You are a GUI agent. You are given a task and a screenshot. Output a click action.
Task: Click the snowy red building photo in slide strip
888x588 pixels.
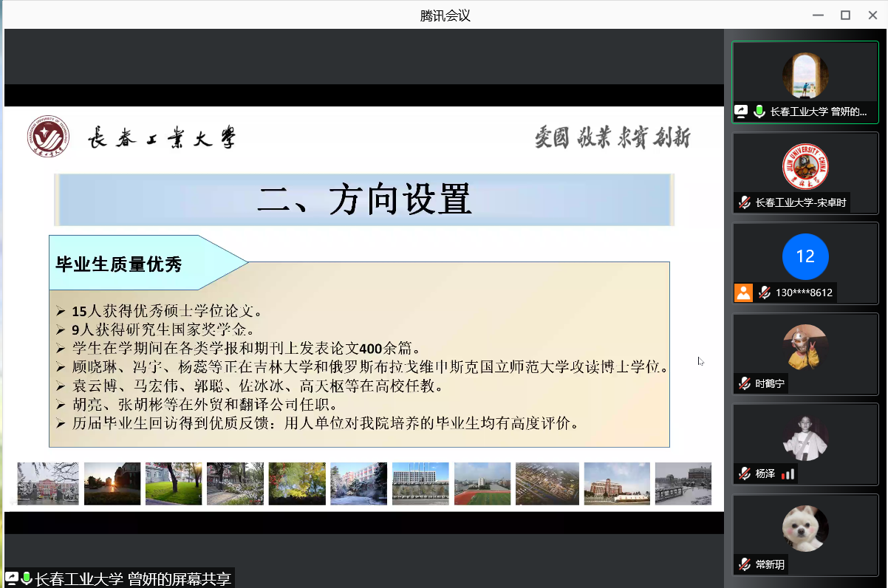pos(47,484)
